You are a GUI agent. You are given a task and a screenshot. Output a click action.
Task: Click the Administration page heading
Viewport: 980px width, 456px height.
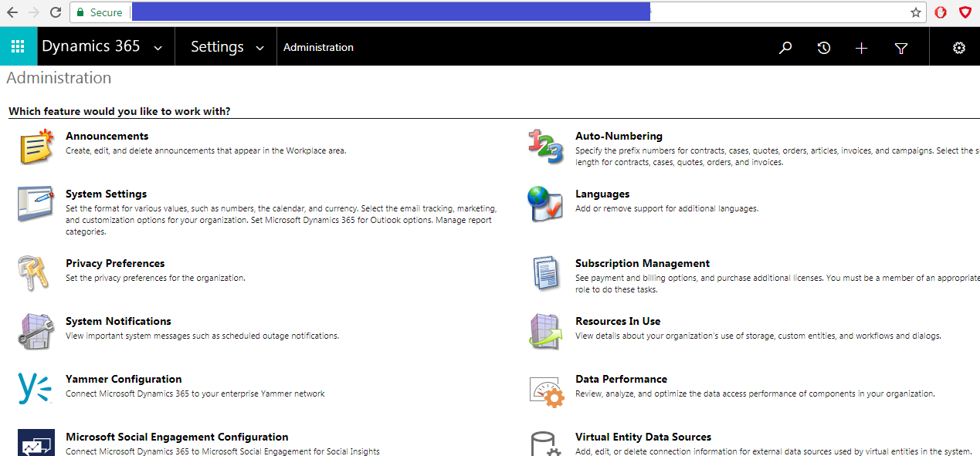point(59,78)
